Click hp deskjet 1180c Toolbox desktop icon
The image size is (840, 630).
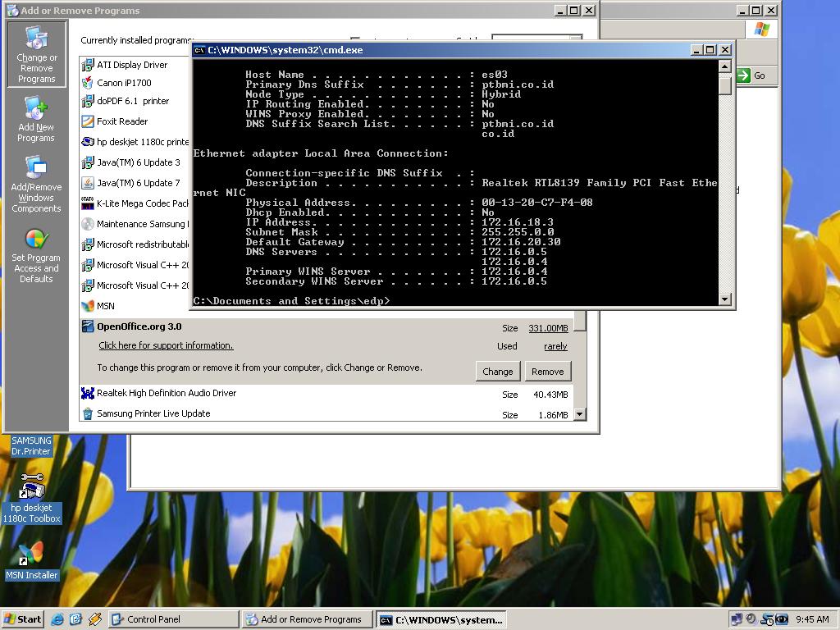click(x=32, y=498)
